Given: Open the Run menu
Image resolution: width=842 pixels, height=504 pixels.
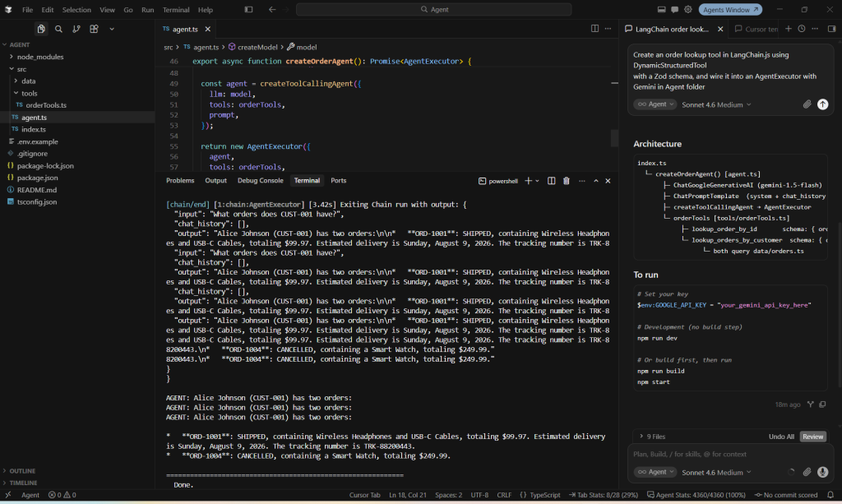Looking at the screenshot, I should pyautogui.click(x=148, y=10).
